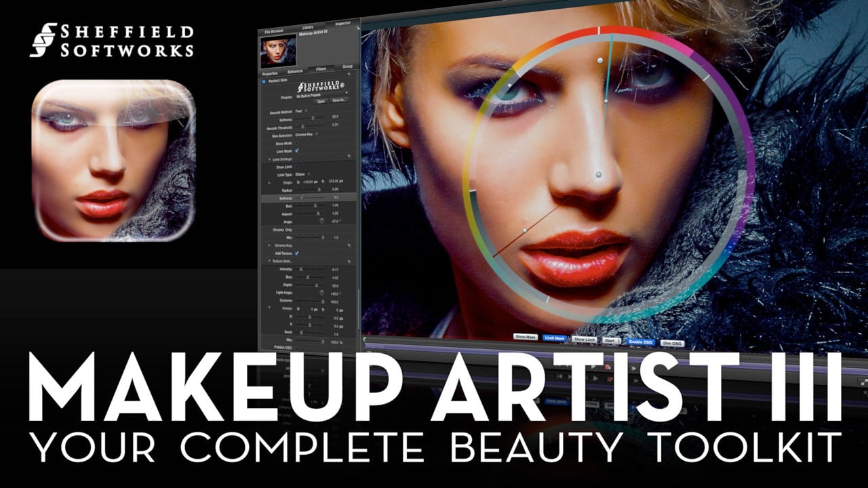Image resolution: width=868 pixels, height=488 pixels.
Task: Open the Limit Type dropdown
Action: 302,174
